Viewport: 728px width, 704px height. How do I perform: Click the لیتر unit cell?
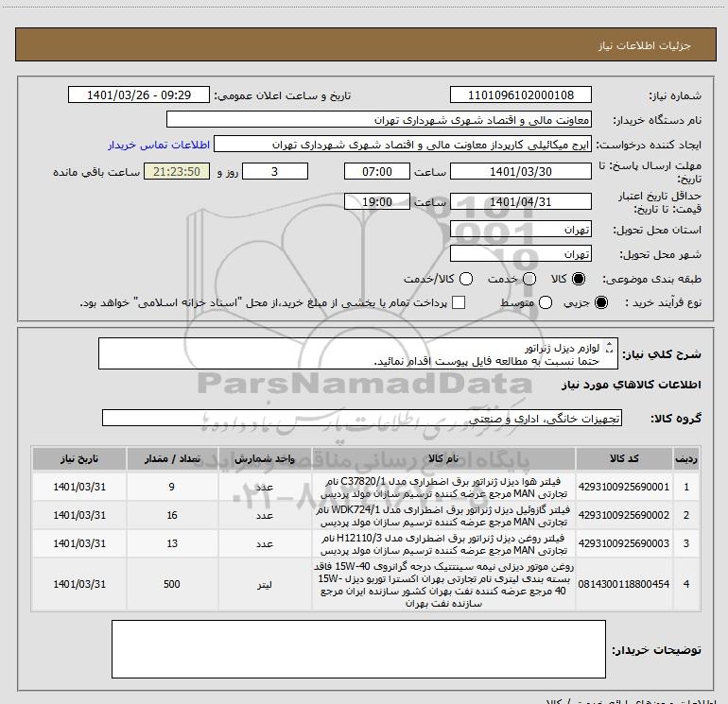point(265,584)
